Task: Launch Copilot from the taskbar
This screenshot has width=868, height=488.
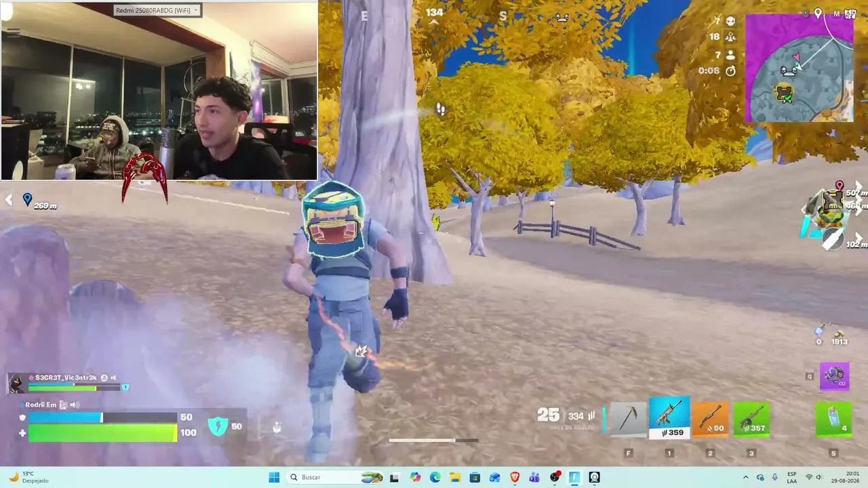Action: coord(415,477)
